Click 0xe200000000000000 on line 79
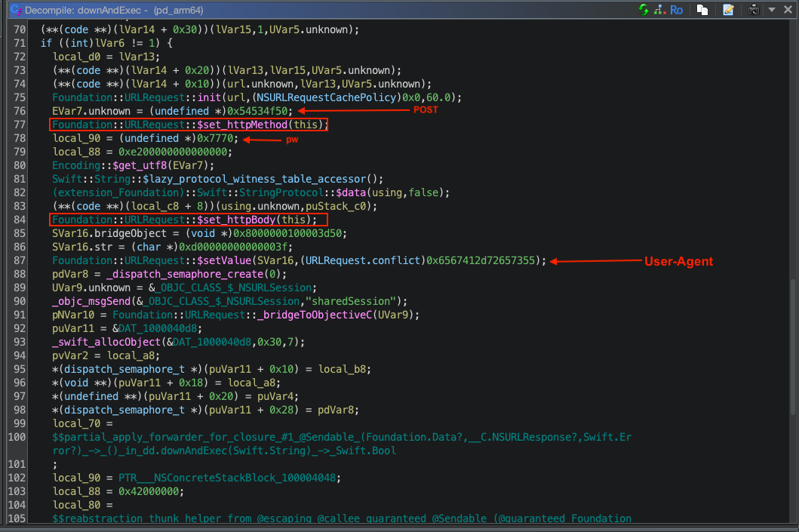 [x=172, y=152]
